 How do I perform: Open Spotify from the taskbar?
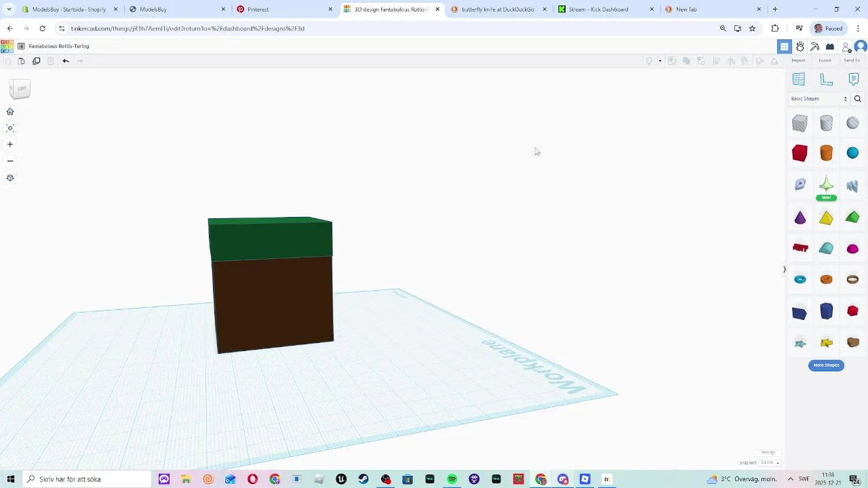click(452, 479)
